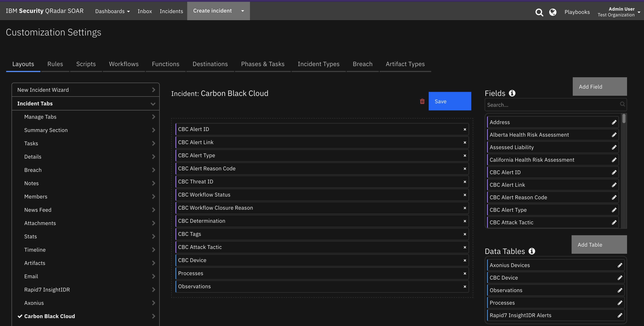Image resolution: width=644 pixels, height=326 pixels.
Task: Edit California Health Risk Assessment field
Action: 614,160
